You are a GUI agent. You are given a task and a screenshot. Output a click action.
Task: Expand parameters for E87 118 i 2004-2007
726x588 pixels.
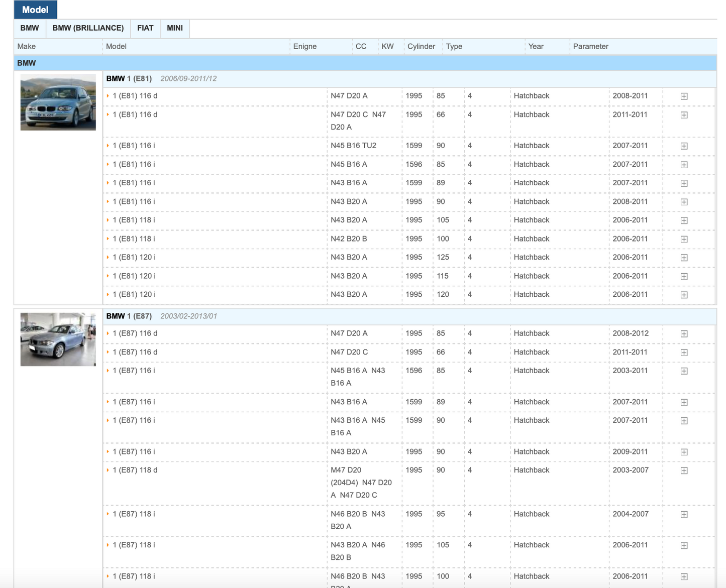(684, 514)
